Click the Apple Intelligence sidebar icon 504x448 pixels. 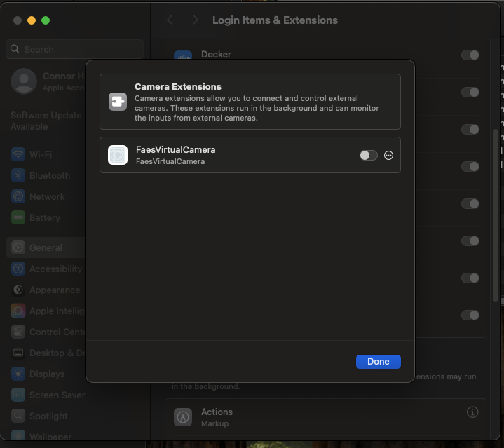coord(18,311)
